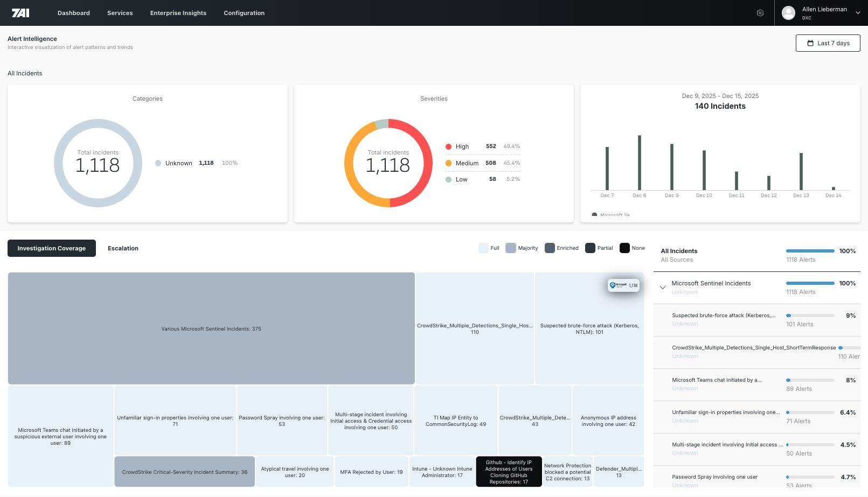Click the Unfamiliar sign-in 6.4% progress bar

click(810, 412)
